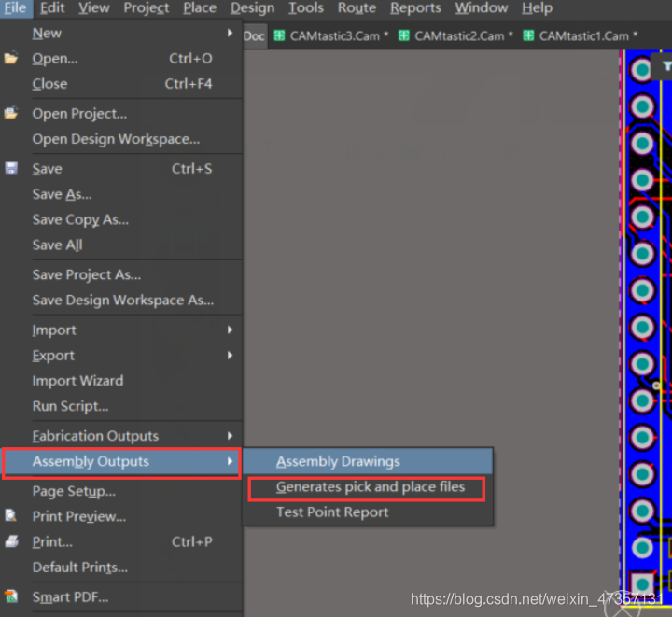672x617 pixels.
Task: Select Save Design Workspace As... entry
Action: click(x=121, y=300)
